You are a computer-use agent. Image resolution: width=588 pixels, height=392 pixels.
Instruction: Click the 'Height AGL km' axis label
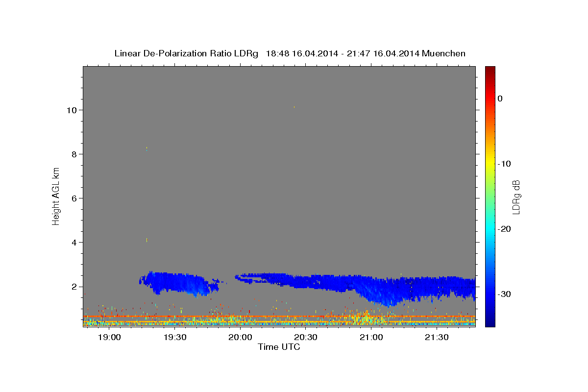(56, 196)
